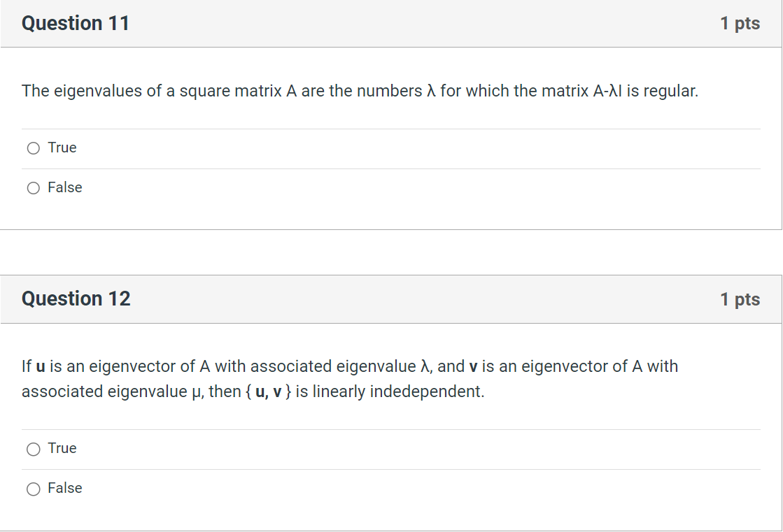The image size is (783, 532).
Task: Click the Question 12 eigenvector statement text
Action: coord(350,378)
